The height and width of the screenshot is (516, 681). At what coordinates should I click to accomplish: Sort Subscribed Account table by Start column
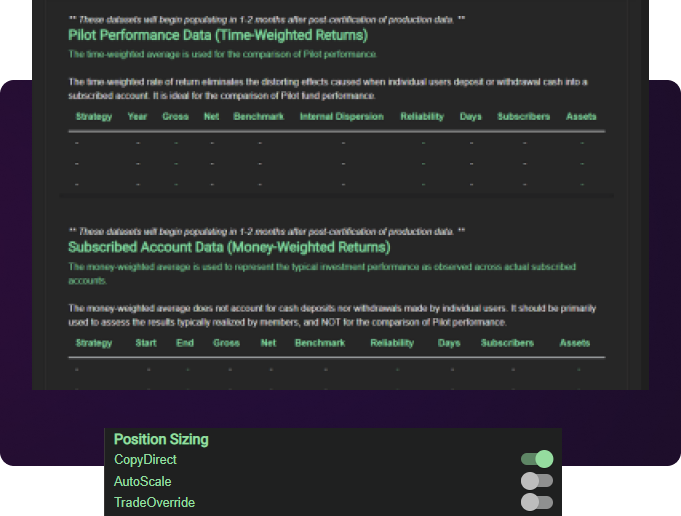146,343
